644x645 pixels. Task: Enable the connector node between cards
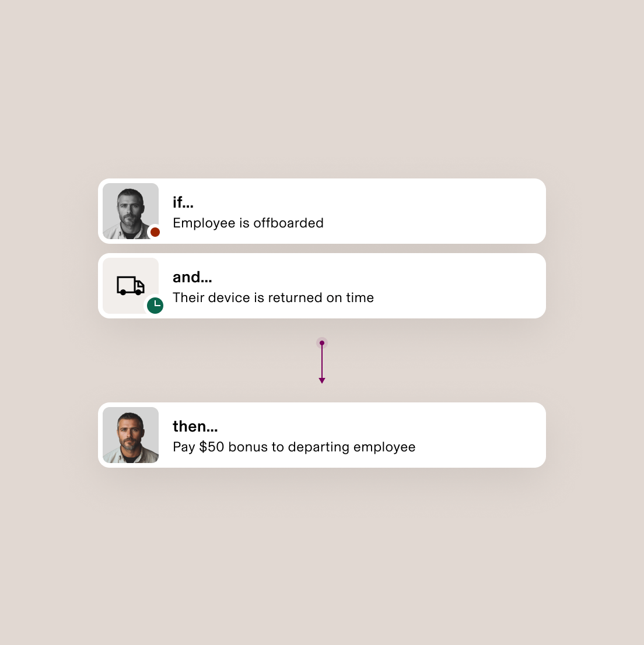coord(322,342)
